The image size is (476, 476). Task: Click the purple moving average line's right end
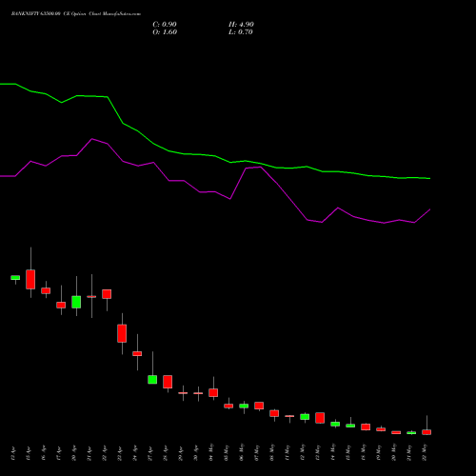[x=429, y=209]
